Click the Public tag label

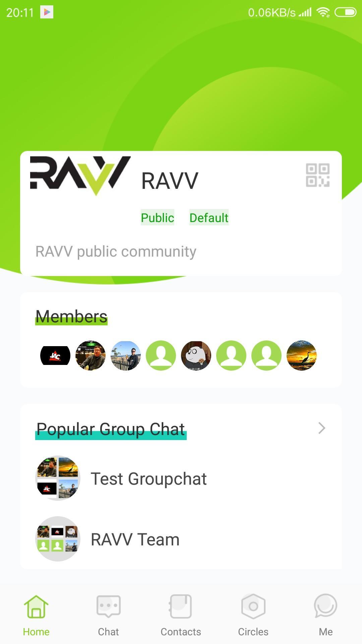click(x=158, y=218)
